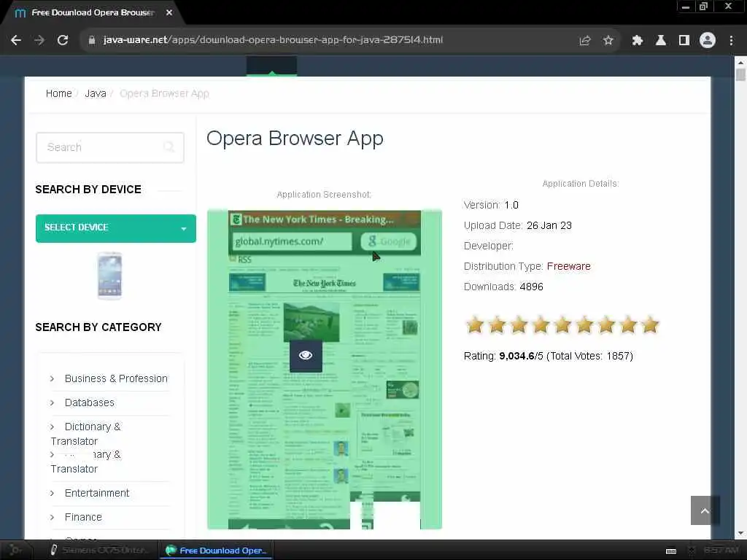The height and width of the screenshot is (560, 747).
Task: Click the scrollbar down arrow
Action: pos(740,533)
